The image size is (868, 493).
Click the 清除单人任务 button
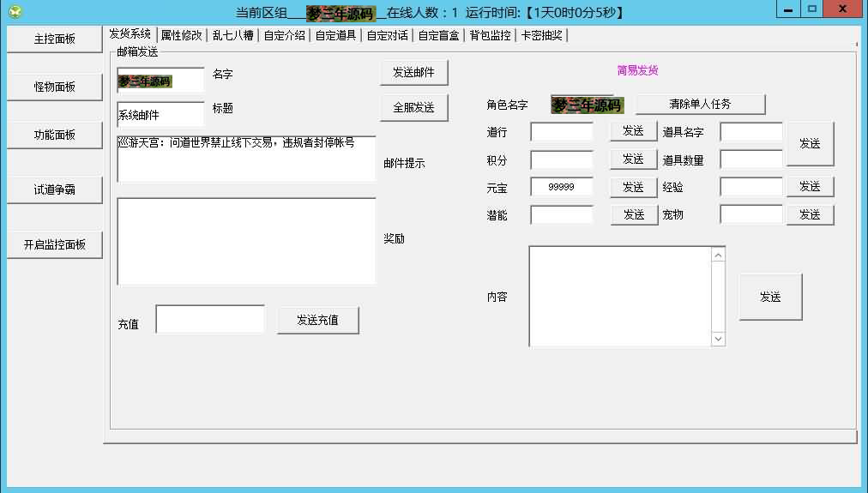click(700, 104)
